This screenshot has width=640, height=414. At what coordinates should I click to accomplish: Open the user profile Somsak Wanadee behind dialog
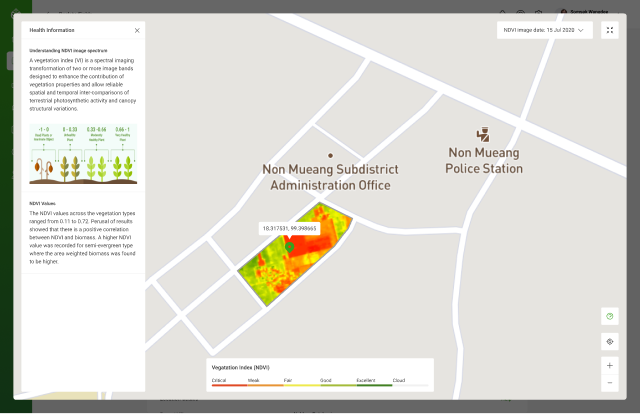coord(585,11)
